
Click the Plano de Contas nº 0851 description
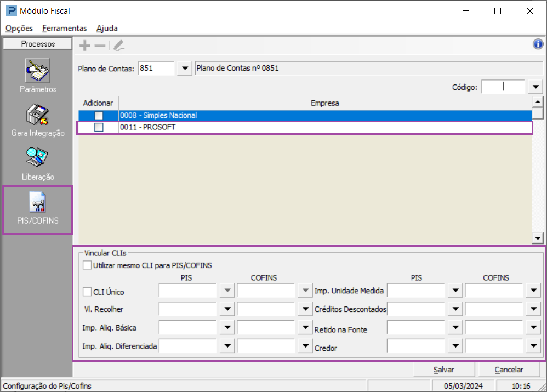coord(369,68)
